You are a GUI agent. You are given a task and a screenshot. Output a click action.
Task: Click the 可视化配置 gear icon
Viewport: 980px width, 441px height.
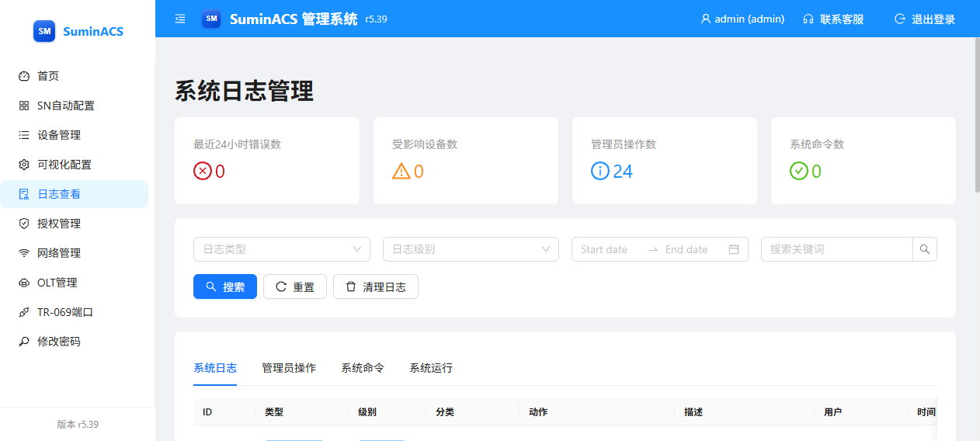pyautogui.click(x=24, y=165)
